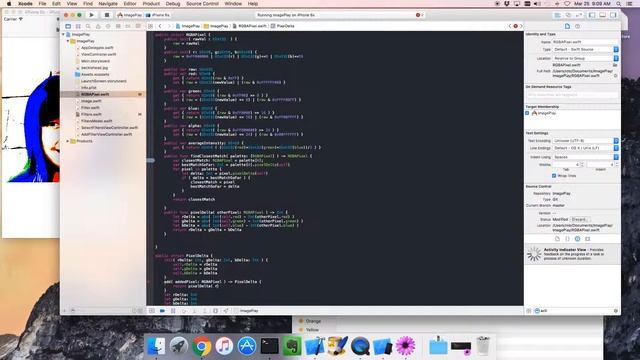Click the Tab width stepper
The height and width of the screenshot is (360, 640).
tap(582, 164)
